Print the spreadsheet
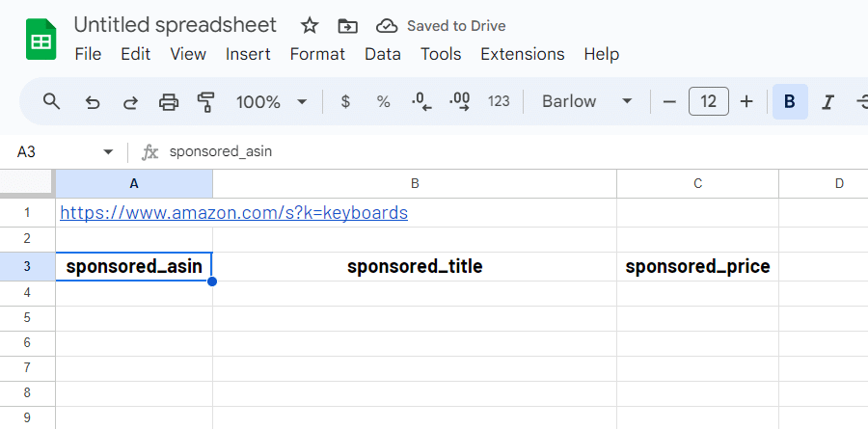The height and width of the screenshot is (429, 868). pyautogui.click(x=169, y=101)
